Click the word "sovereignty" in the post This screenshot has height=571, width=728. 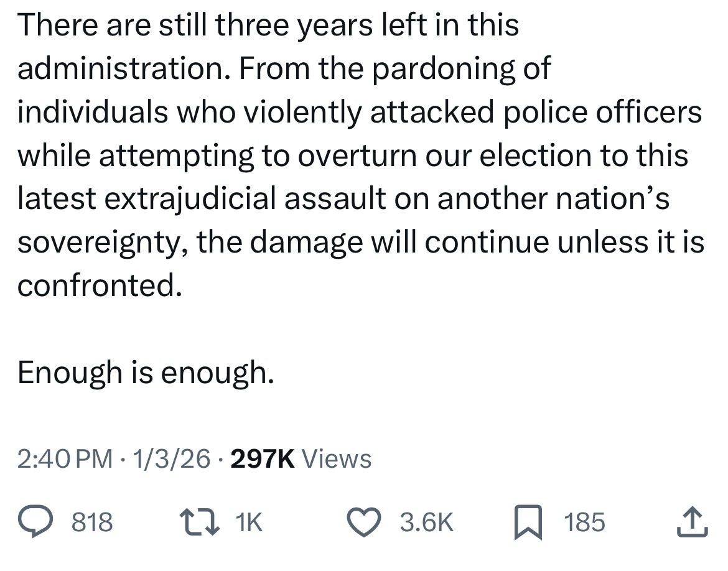pos(100,243)
